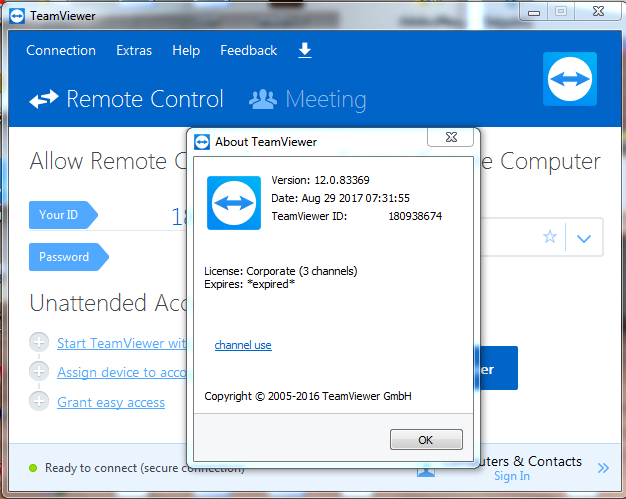The width and height of the screenshot is (626, 499).
Task: Click the large TeamViewer logo in header
Action: click(x=570, y=79)
